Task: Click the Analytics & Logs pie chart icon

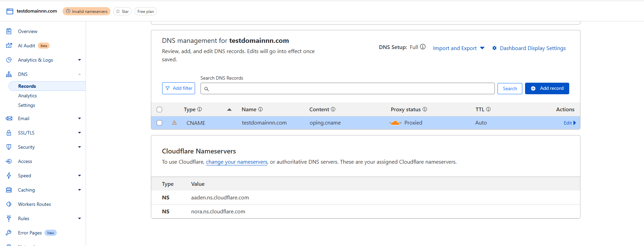Action: click(x=9, y=60)
